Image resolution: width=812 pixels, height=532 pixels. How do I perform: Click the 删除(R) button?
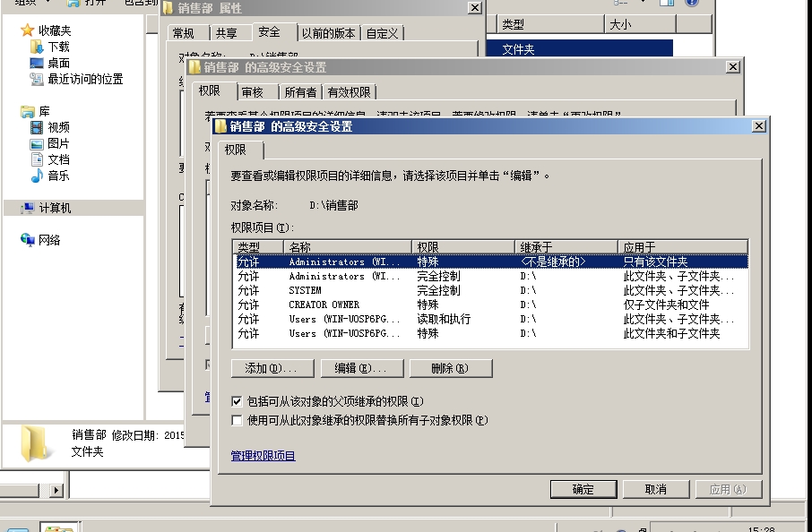(x=451, y=368)
